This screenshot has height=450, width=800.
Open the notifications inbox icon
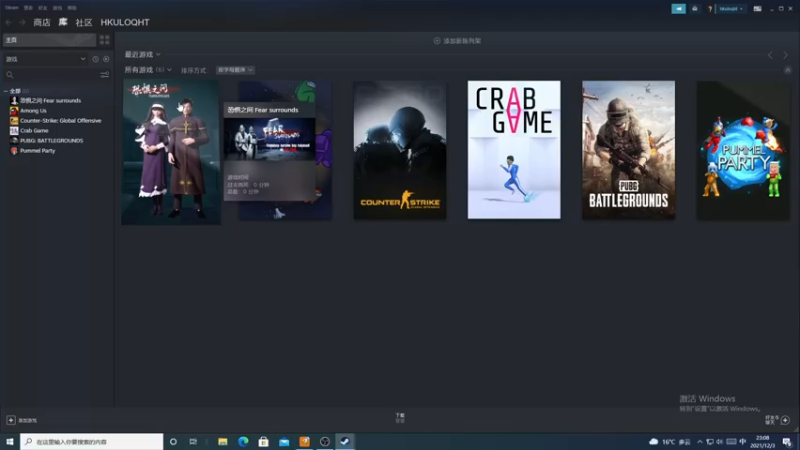click(x=695, y=9)
